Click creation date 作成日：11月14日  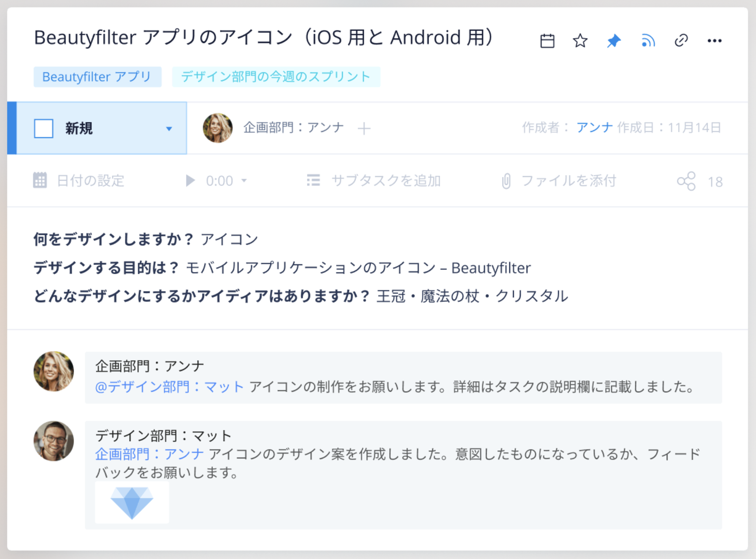(670, 127)
